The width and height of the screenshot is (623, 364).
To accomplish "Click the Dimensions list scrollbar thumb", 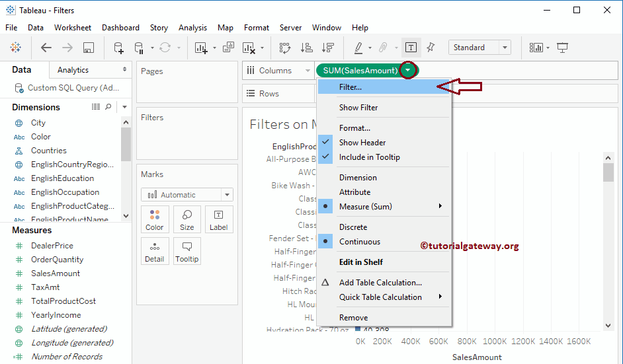I will [126, 144].
